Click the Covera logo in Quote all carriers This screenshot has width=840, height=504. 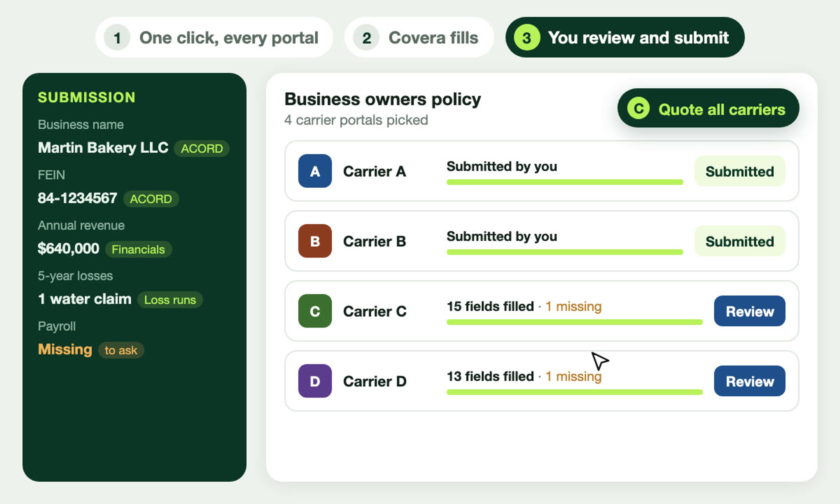pos(638,108)
